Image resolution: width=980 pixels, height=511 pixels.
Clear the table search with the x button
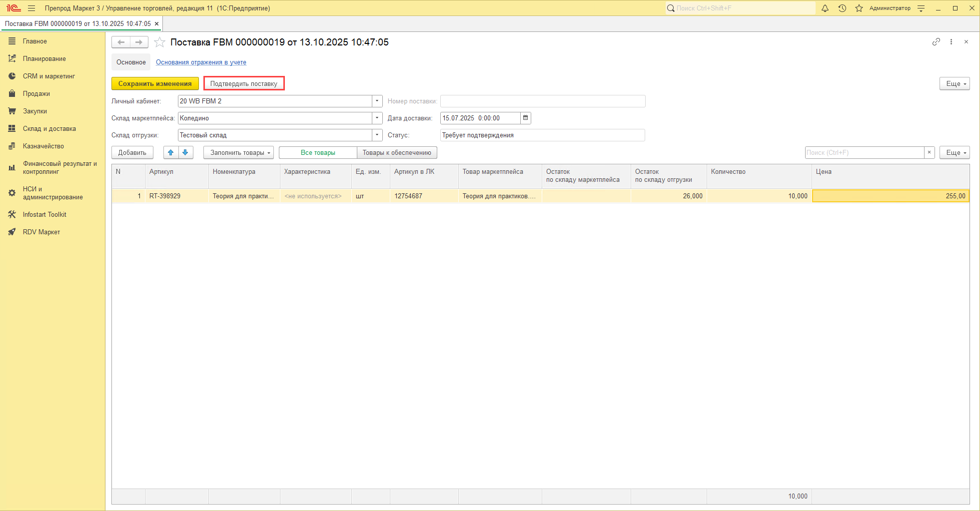pyautogui.click(x=929, y=153)
